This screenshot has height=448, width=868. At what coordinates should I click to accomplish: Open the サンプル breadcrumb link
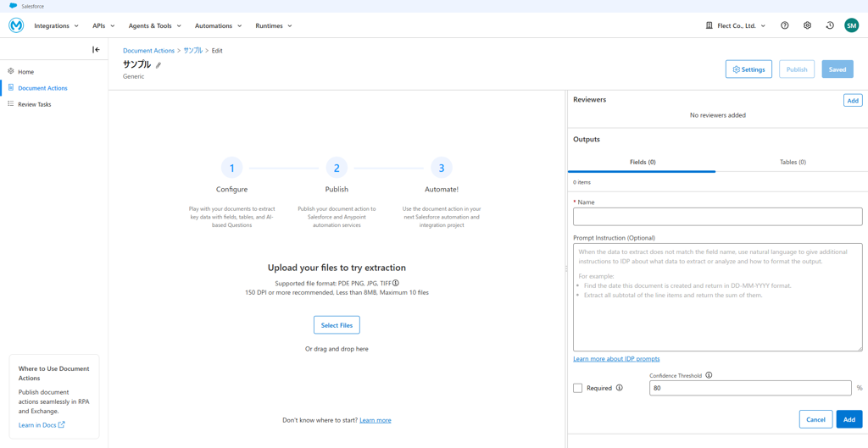point(193,50)
